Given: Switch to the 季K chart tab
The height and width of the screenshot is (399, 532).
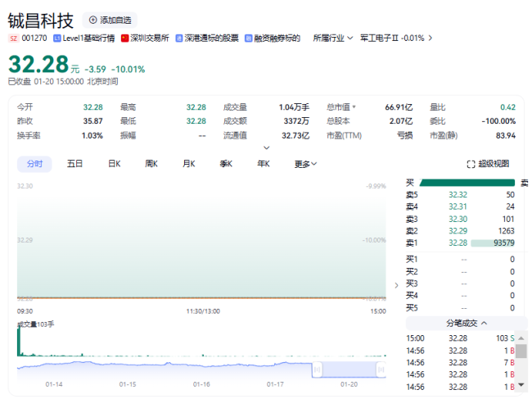Looking at the screenshot, I should (226, 164).
